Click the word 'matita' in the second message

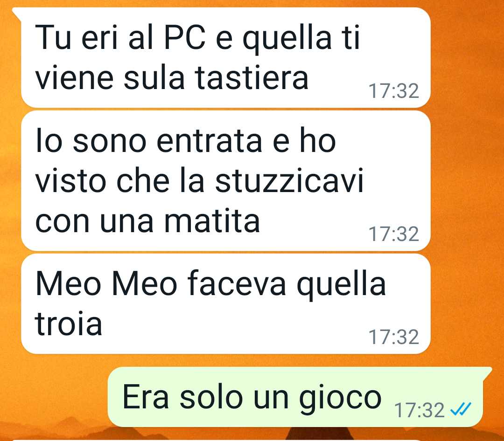click(212, 221)
